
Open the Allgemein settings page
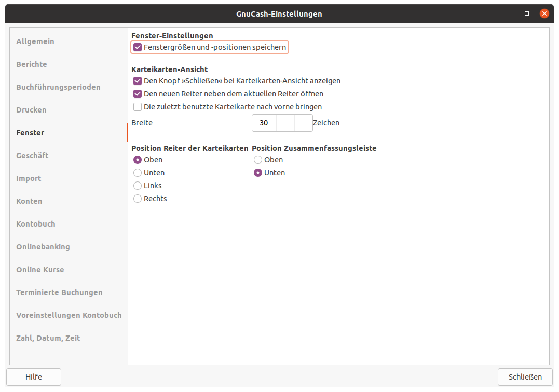point(35,41)
